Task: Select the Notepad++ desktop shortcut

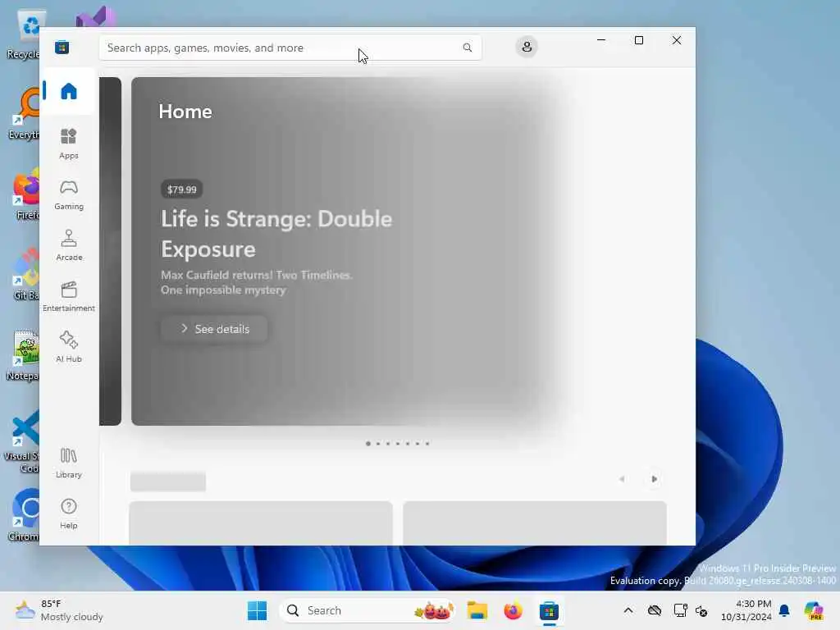Action: click(24, 356)
